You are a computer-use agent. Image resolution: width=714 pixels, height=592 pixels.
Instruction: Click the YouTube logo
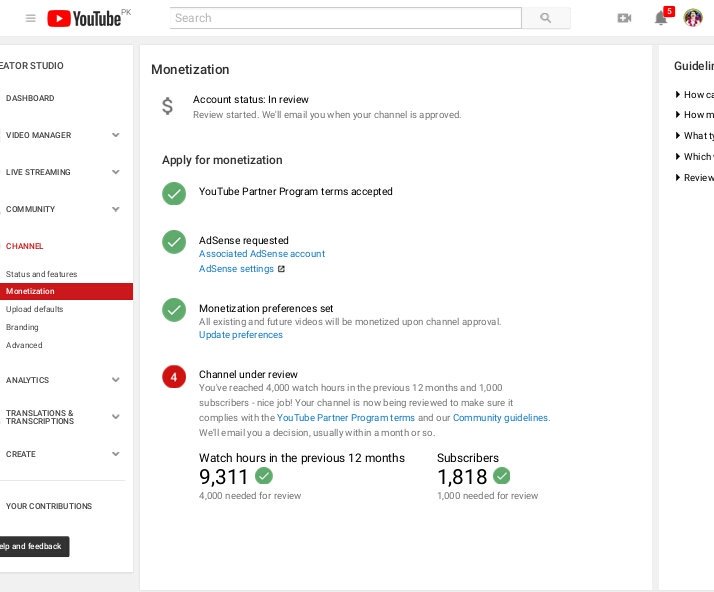84,19
